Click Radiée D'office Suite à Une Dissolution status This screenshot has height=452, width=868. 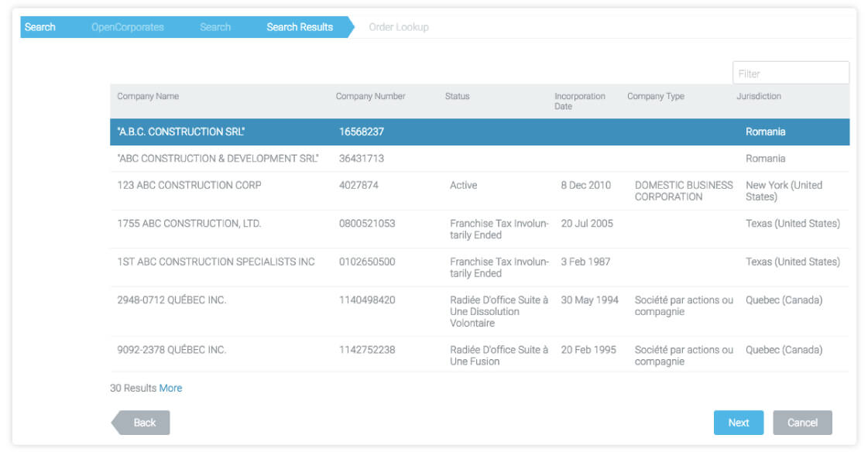coord(499,311)
